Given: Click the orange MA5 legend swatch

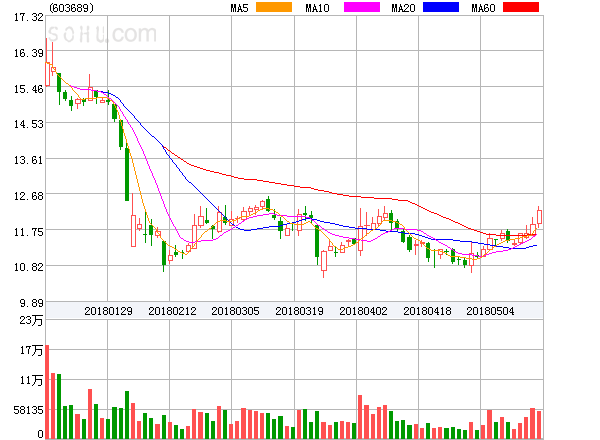Looking at the screenshot, I should (x=274, y=7).
